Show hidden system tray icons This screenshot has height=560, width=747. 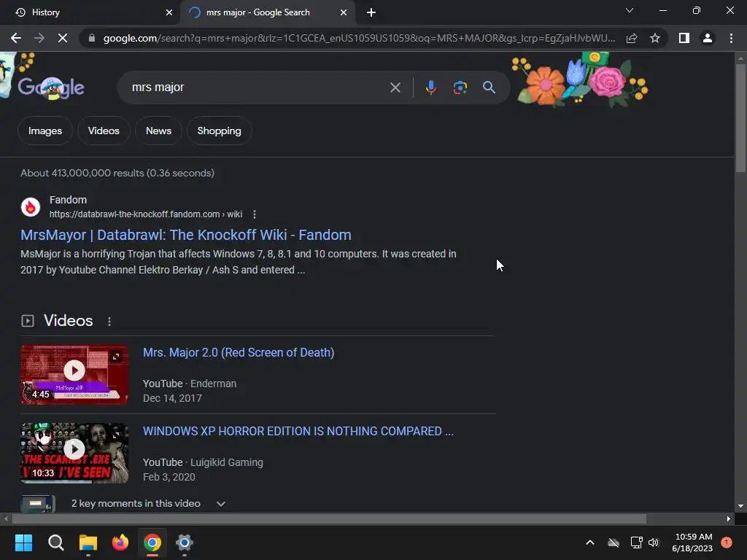[x=589, y=542]
